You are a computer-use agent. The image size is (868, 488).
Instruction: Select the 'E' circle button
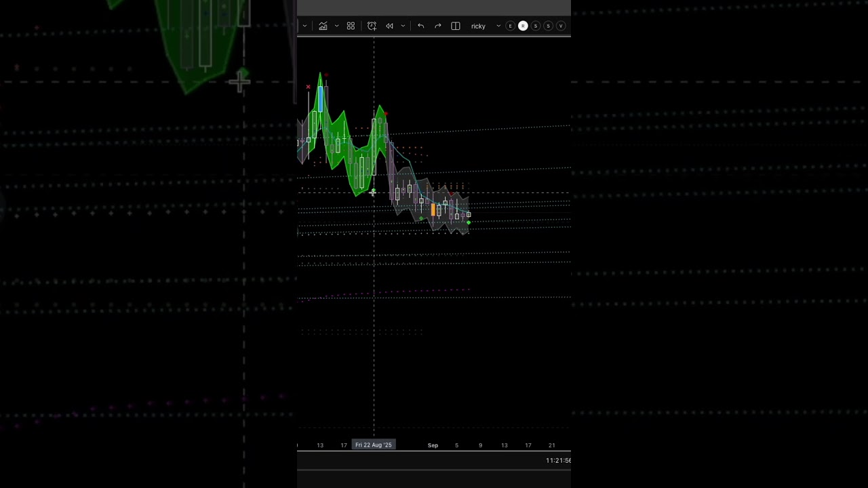point(510,26)
